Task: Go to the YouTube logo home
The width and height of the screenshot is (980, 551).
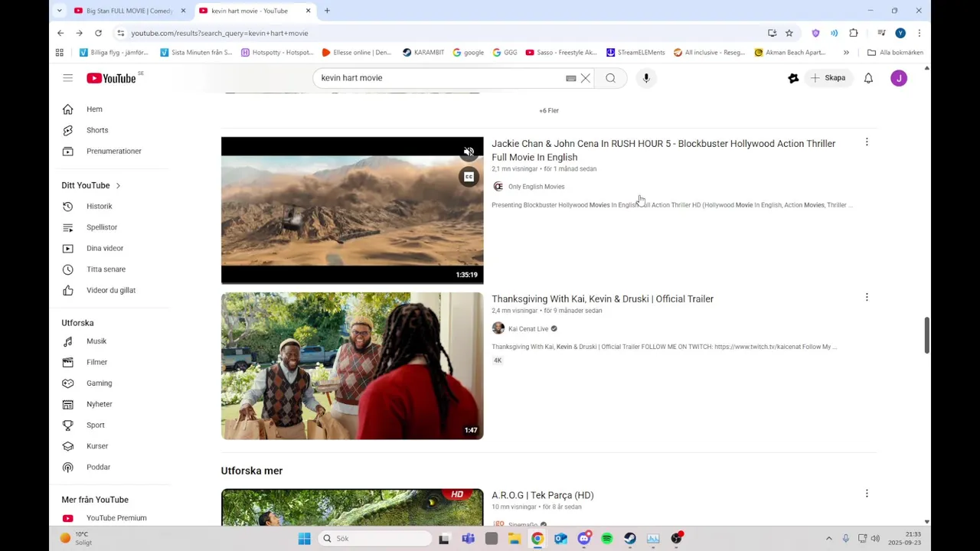Action: tap(111, 78)
